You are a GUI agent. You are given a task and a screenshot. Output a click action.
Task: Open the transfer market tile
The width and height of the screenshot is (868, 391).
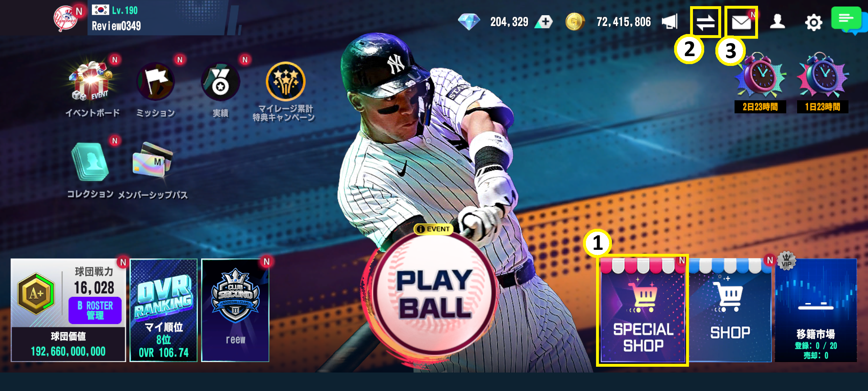coord(816,310)
